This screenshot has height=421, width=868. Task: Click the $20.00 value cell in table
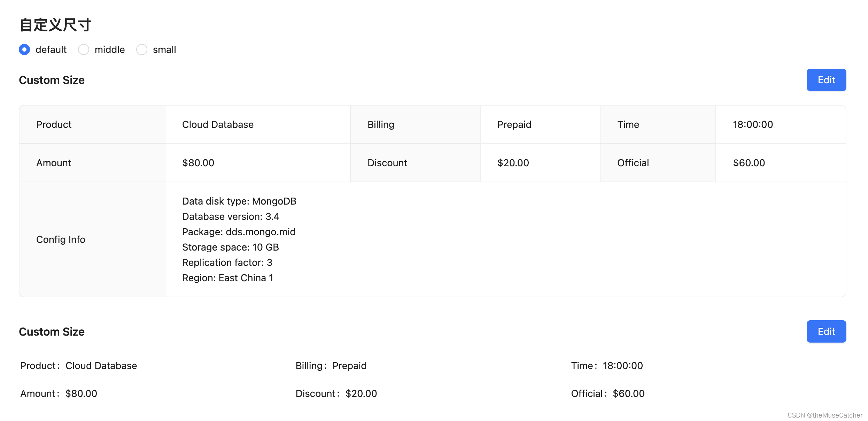[x=540, y=163]
